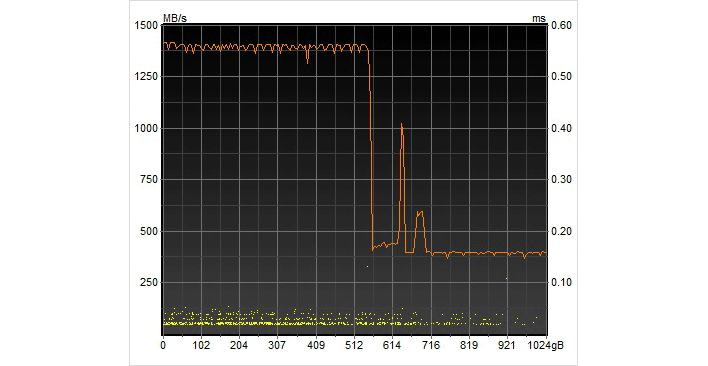Click the 0.30 latency axis value

point(561,180)
